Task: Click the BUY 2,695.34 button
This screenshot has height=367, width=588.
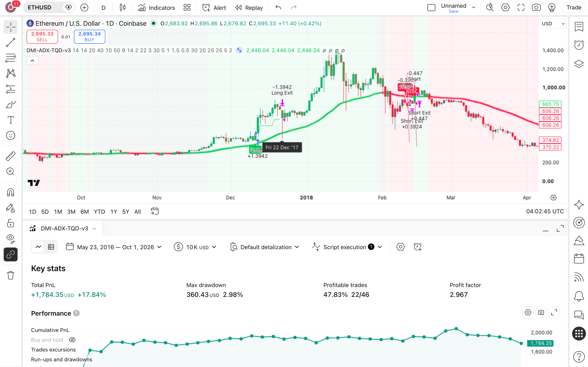Action: point(89,37)
